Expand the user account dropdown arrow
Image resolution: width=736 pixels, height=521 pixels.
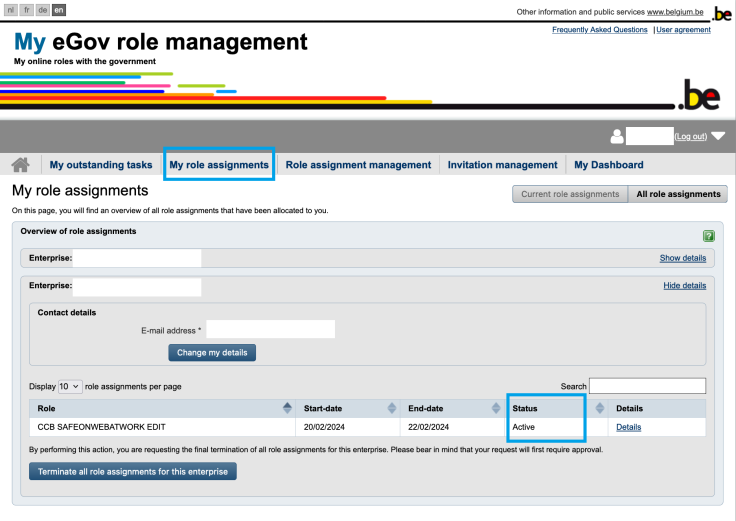(x=718, y=136)
